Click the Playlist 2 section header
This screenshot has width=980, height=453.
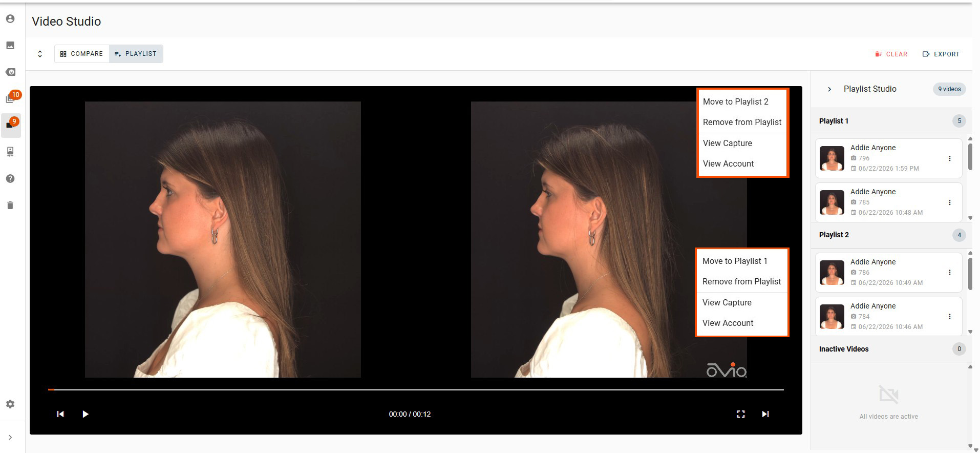coord(891,235)
